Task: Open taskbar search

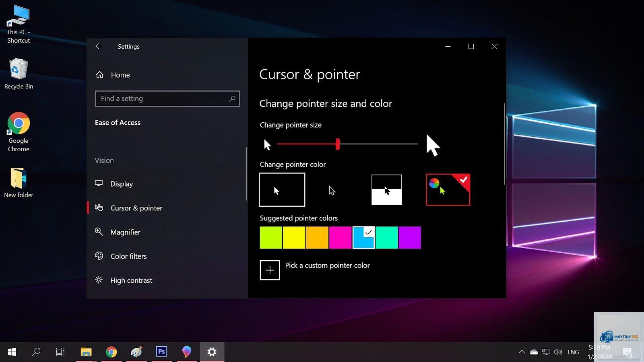Action: click(x=36, y=352)
